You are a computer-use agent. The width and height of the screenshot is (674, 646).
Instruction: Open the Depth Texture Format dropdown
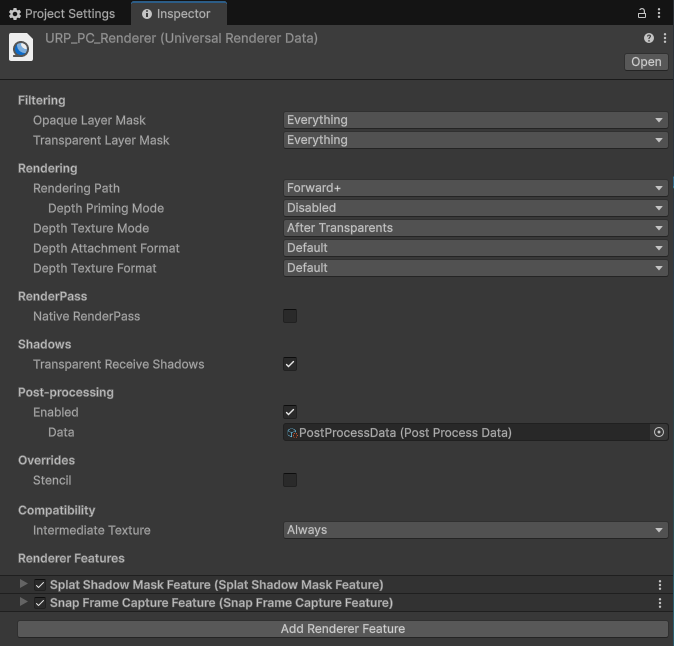475,268
